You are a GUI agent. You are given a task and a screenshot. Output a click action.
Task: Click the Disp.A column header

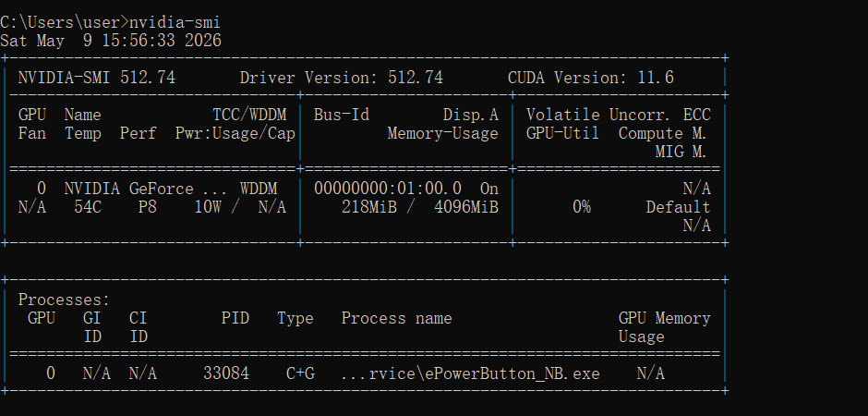[471, 115]
